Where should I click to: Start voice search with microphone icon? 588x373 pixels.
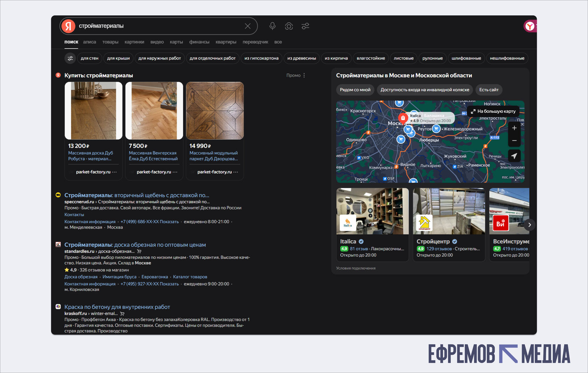click(272, 26)
